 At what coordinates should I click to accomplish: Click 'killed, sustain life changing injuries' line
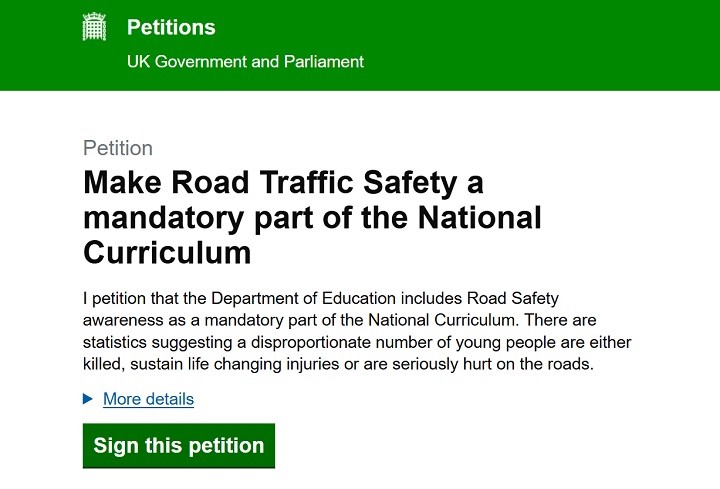pyautogui.click(x=212, y=364)
